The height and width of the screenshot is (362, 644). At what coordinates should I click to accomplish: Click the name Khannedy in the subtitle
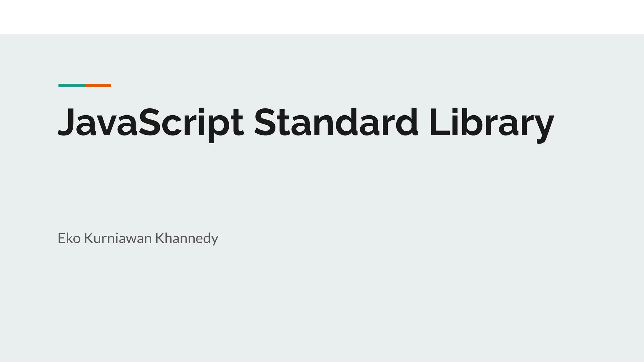pos(187,239)
